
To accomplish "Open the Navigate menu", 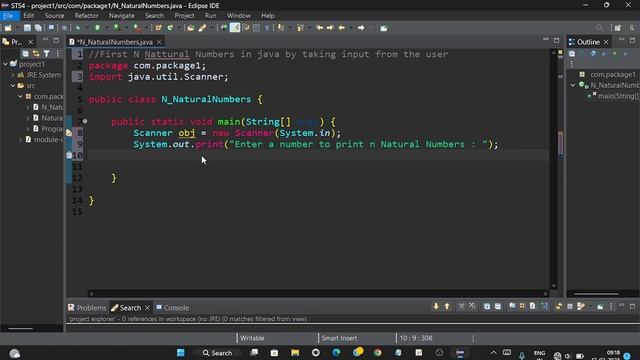I will [x=121, y=16].
